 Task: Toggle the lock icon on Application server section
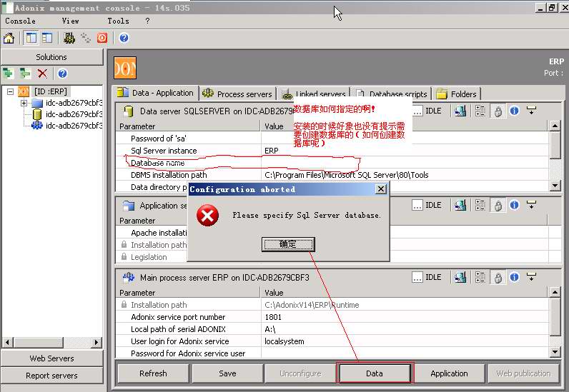click(498, 206)
